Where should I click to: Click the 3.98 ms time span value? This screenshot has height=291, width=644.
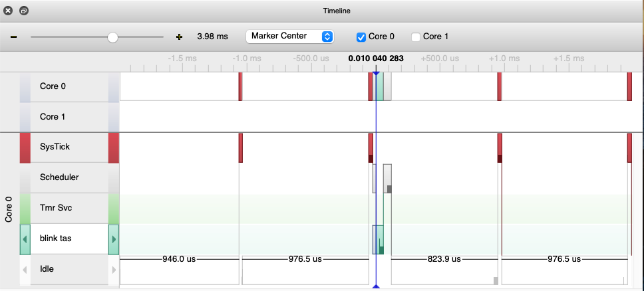pos(212,37)
